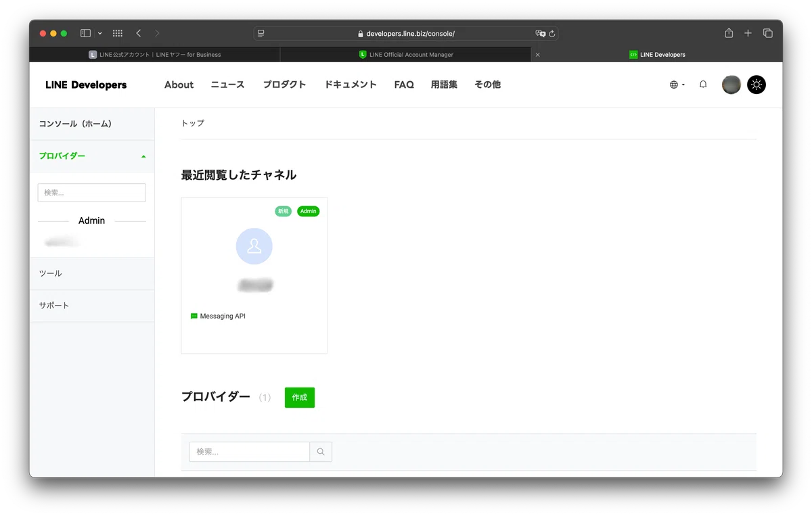The height and width of the screenshot is (516, 812).
Task: Switch to LINE公式アカウント tab
Action: click(154, 55)
